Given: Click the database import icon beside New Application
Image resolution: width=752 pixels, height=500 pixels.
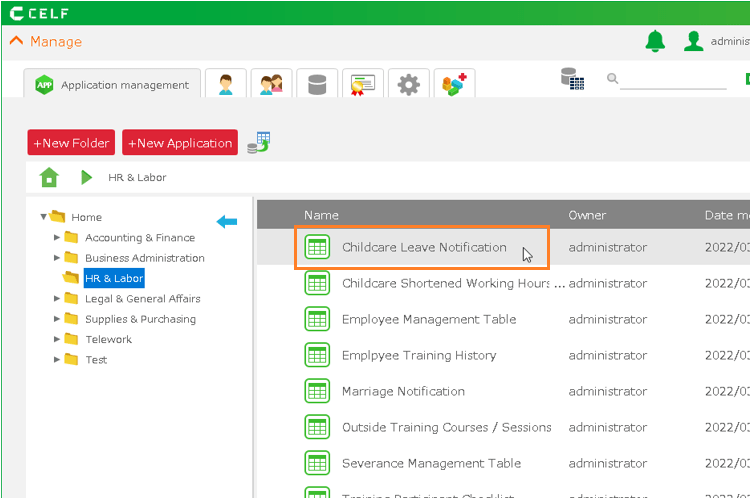Looking at the screenshot, I should click(259, 142).
